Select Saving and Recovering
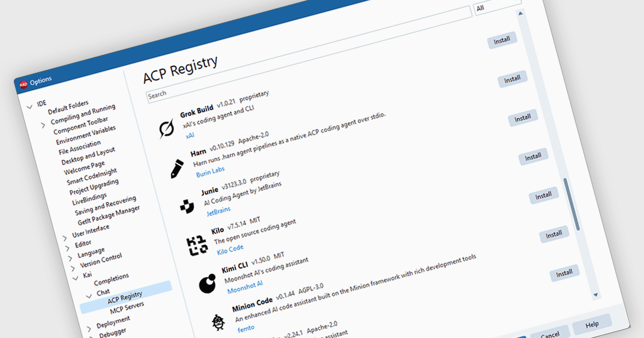Screen dimensions: 644x338 pyautogui.click(x=106, y=205)
